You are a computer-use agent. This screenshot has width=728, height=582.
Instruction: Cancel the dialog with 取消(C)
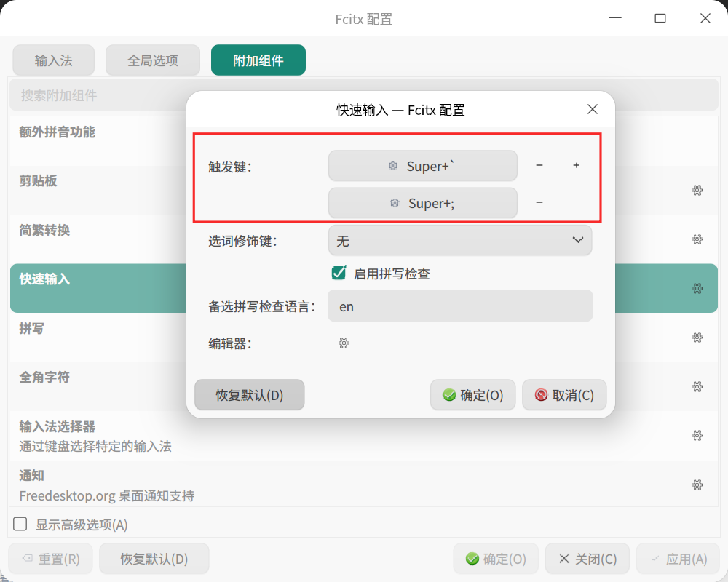coord(564,395)
